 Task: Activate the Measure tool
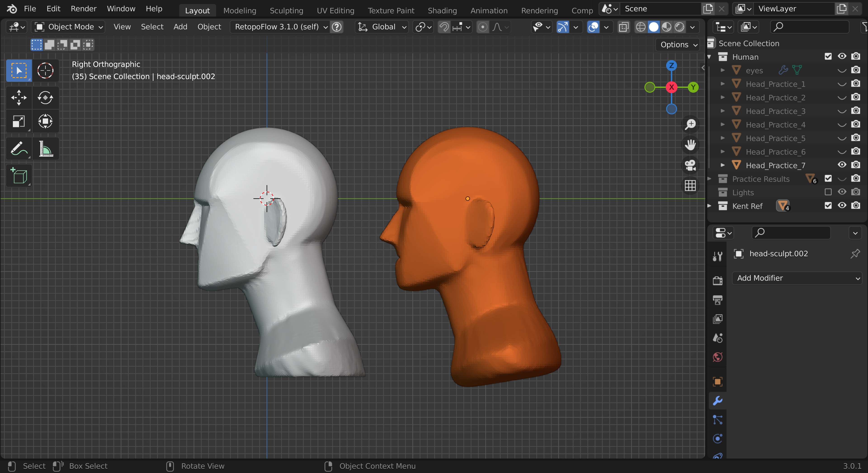coord(45,148)
